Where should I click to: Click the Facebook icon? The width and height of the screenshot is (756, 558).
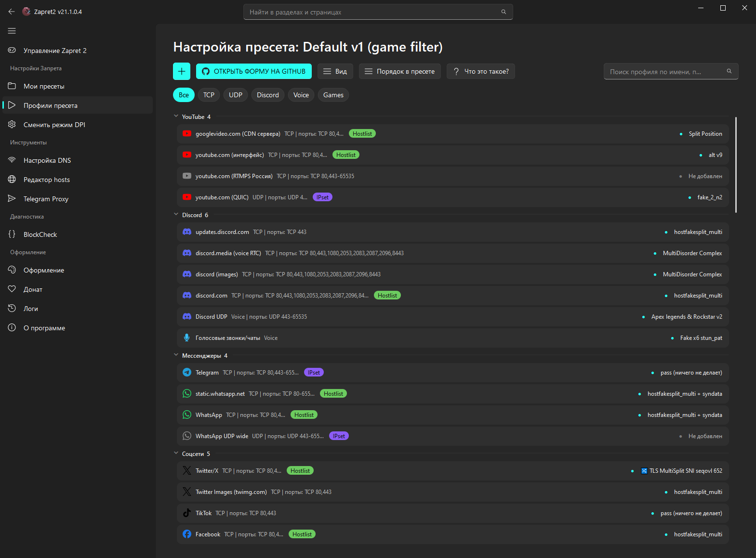click(187, 534)
